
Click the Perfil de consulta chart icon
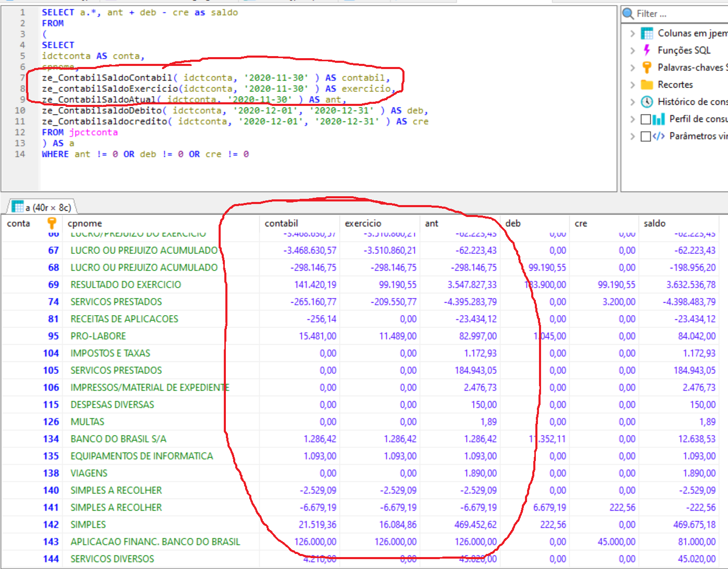[x=659, y=119]
